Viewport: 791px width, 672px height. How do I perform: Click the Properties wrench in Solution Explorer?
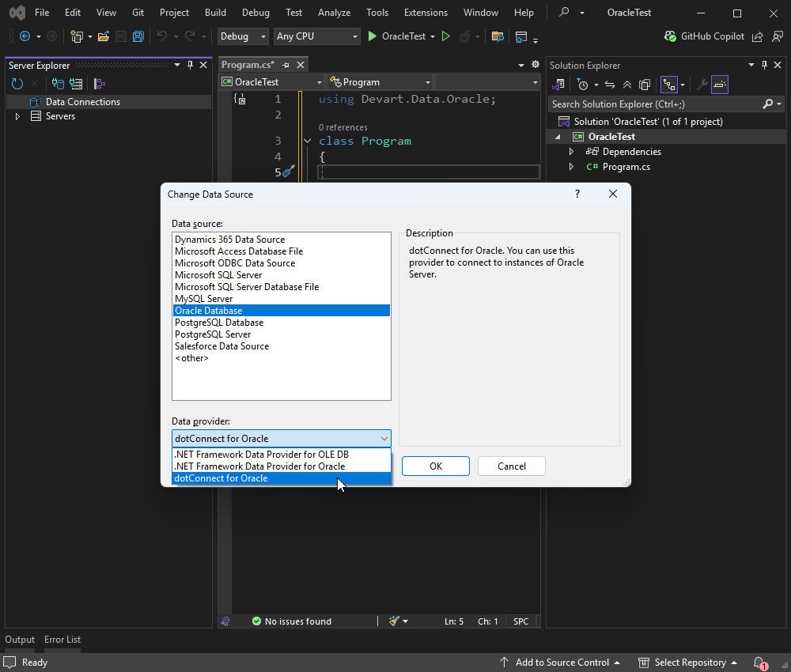tap(704, 85)
